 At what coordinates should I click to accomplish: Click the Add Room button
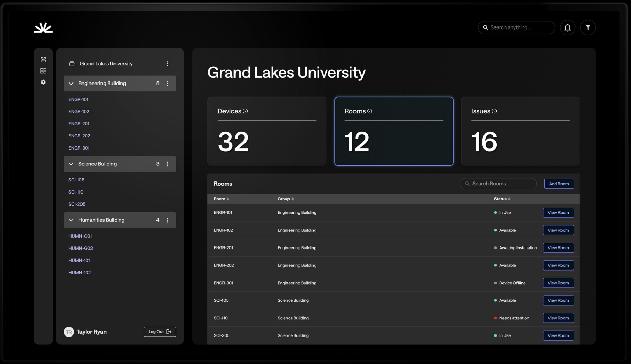[559, 184]
